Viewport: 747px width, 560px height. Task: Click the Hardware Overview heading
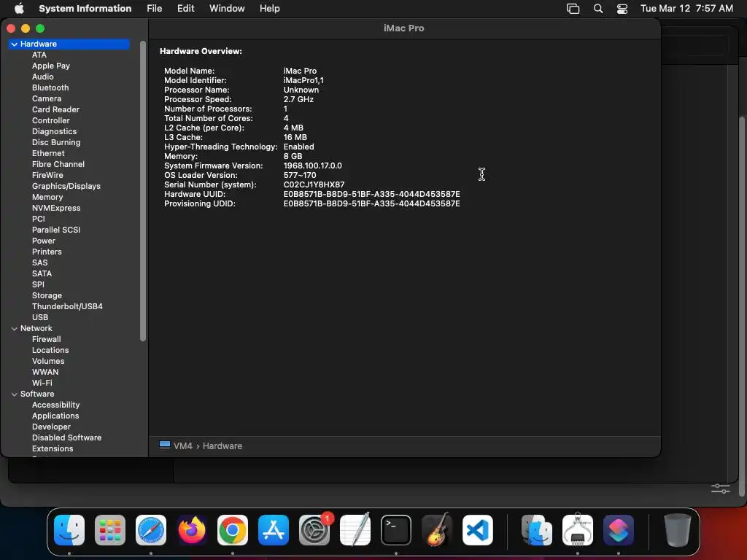point(201,52)
